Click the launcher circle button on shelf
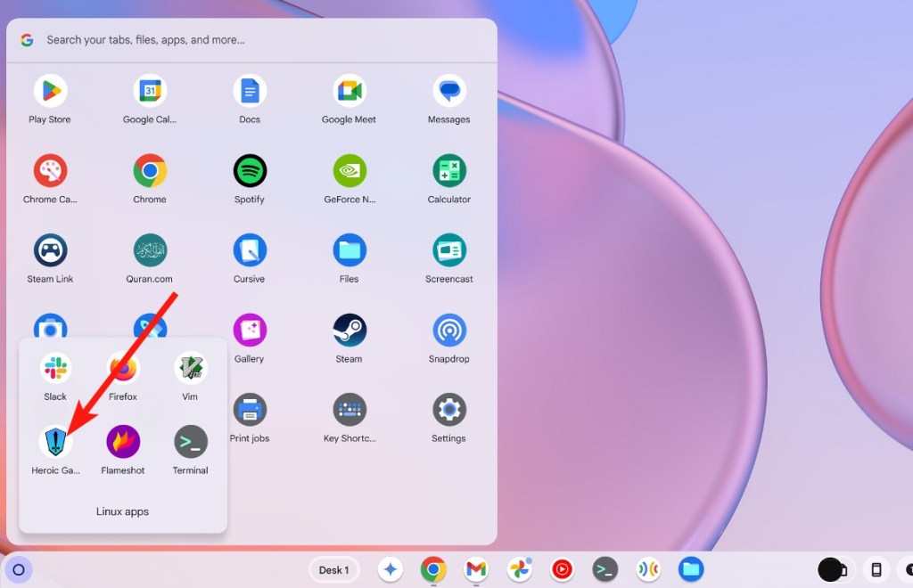 19,570
